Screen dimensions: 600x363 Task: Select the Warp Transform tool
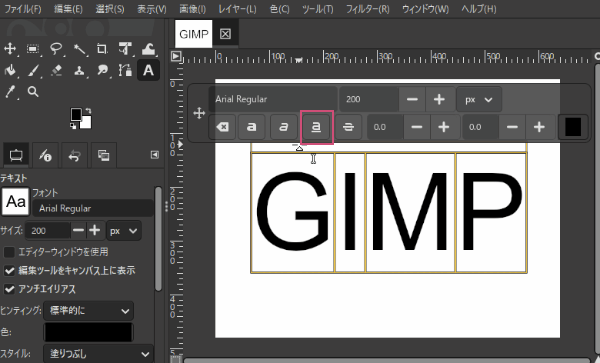(x=148, y=49)
